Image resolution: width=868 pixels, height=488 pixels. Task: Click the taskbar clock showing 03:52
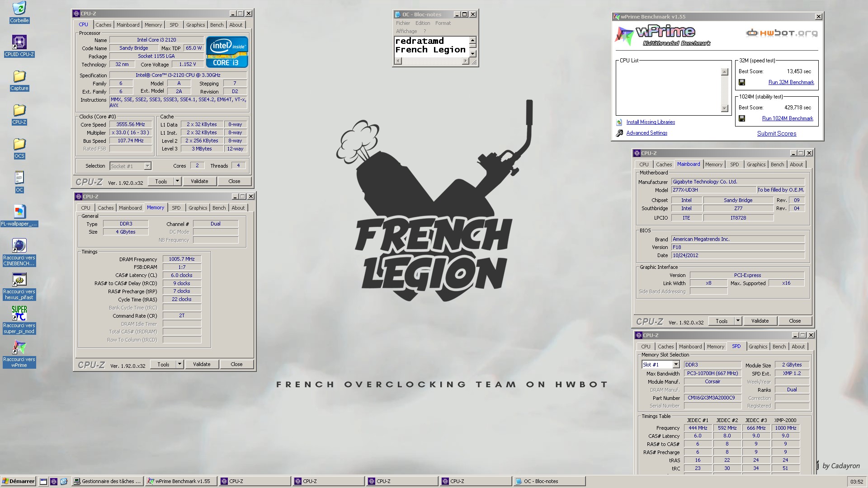click(857, 482)
